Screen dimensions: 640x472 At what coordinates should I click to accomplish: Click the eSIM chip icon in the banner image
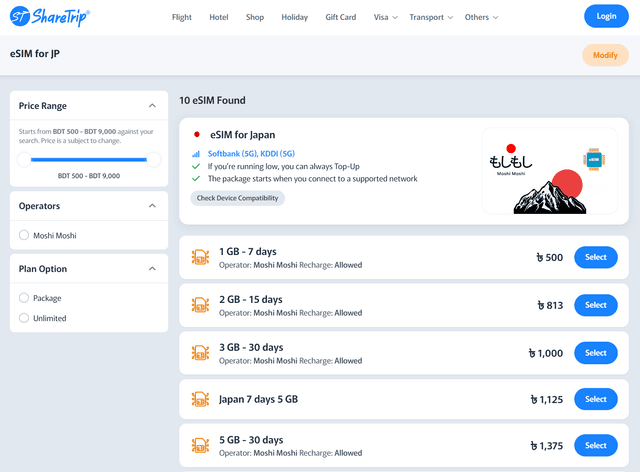[x=594, y=159]
